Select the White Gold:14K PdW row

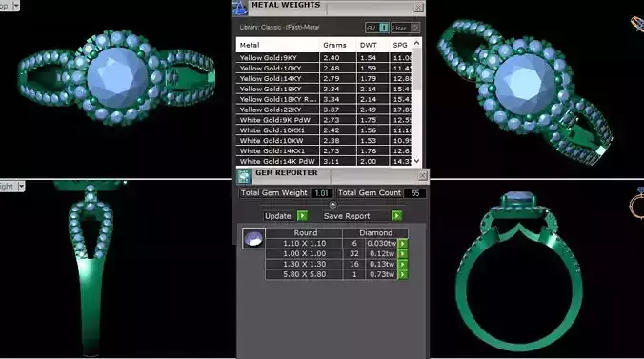coord(324,162)
